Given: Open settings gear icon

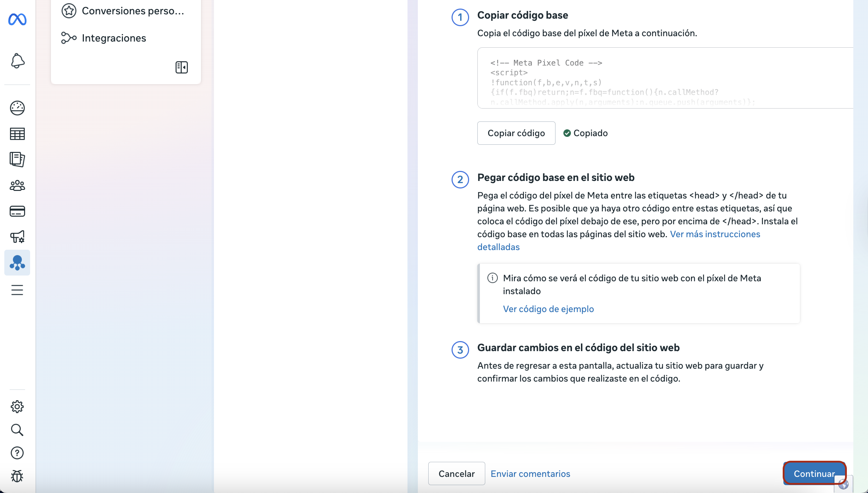Looking at the screenshot, I should pos(17,407).
